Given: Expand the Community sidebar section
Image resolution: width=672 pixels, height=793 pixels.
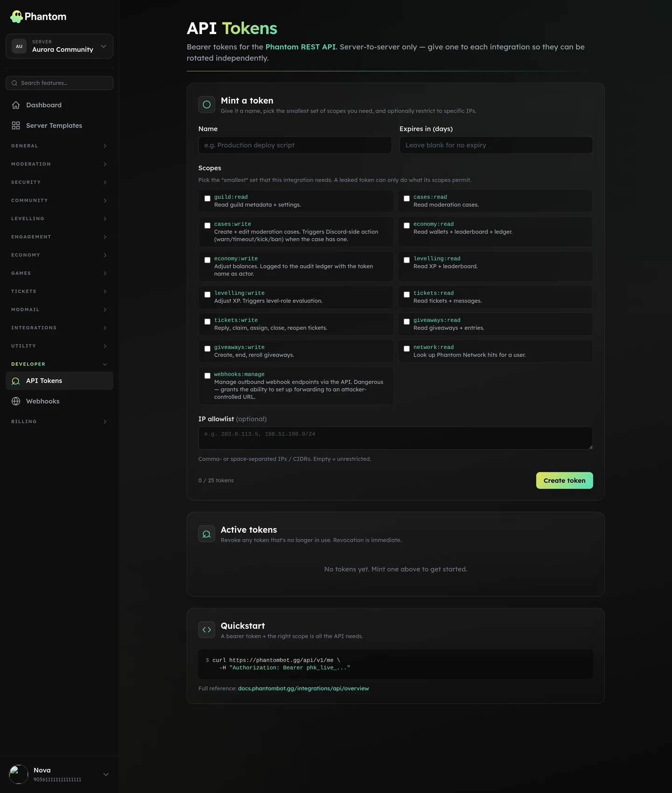Looking at the screenshot, I should tap(59, 201).
